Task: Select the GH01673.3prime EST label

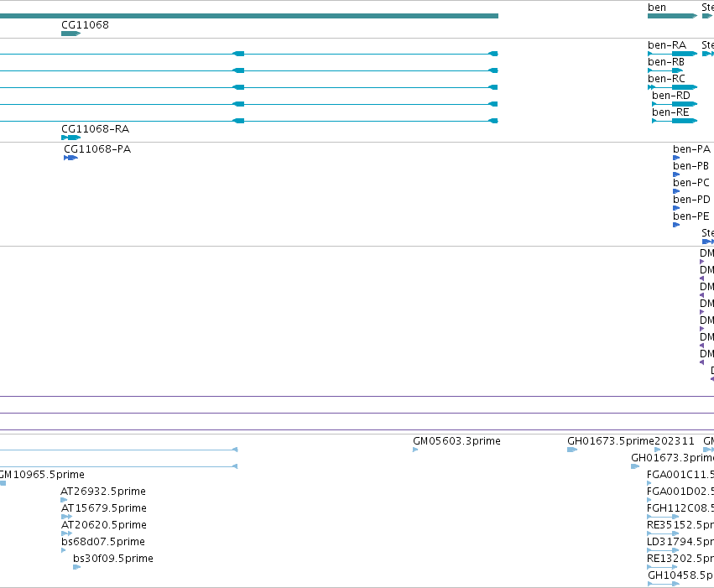Action: [x=672, y=458]
